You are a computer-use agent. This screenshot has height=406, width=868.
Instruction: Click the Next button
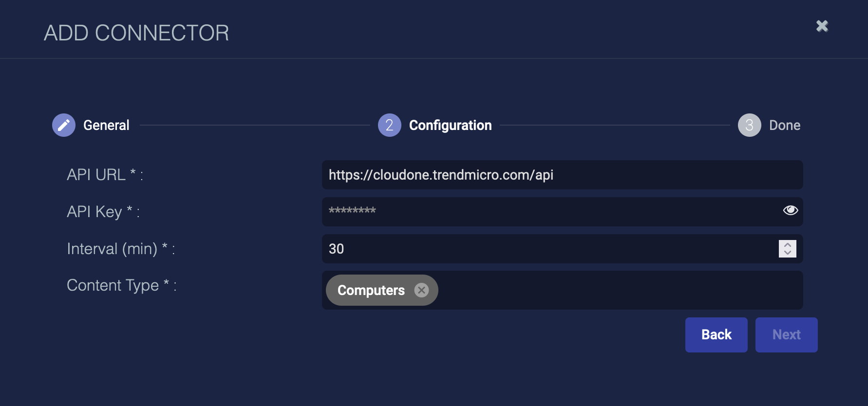click(786, 334)
